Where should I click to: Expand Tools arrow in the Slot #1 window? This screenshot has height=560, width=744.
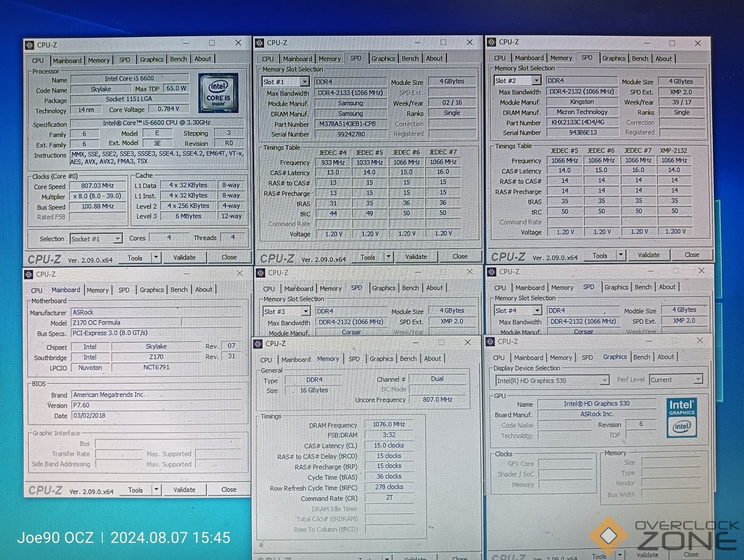pos(388,257)
